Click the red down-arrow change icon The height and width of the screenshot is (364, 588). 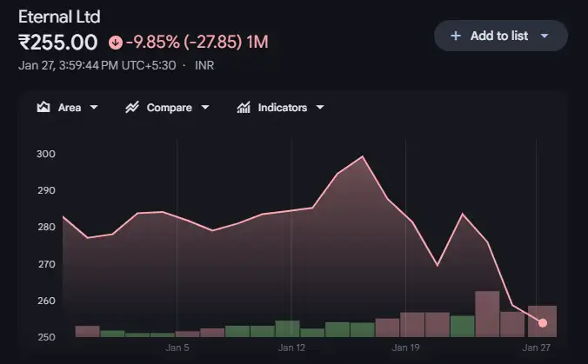116,43
